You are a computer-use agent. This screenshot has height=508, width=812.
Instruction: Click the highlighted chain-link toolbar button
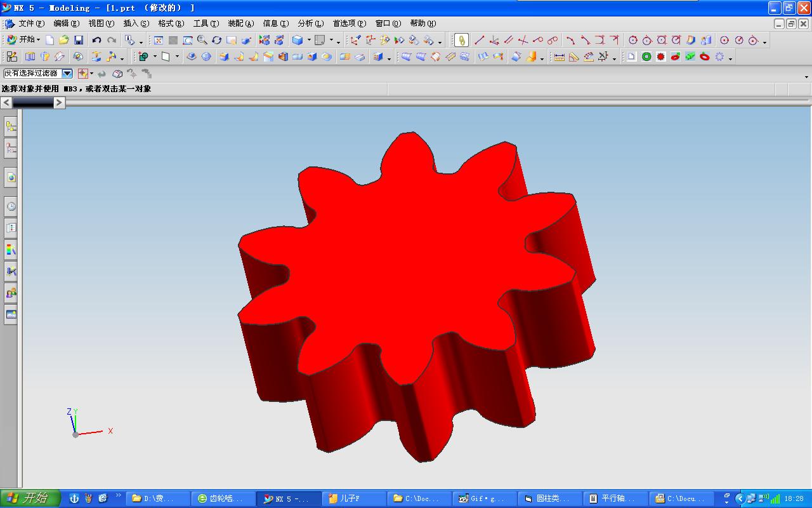click(461, 40)
